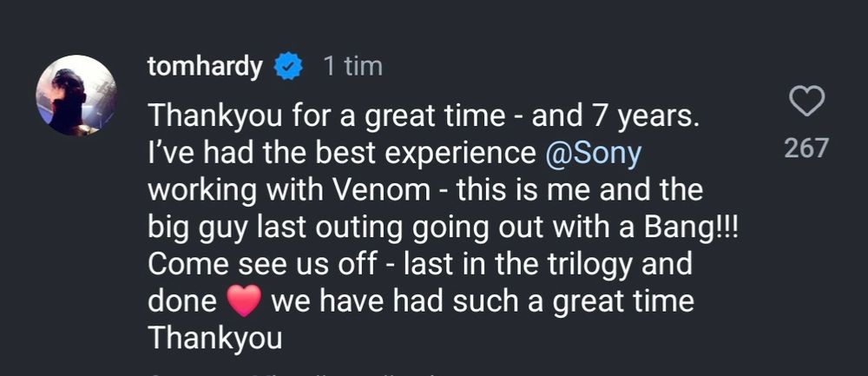Viewport: 868px width, 376px height.
Task: Click the word 'done' before the heart emoji
Action: pos(183,301)
